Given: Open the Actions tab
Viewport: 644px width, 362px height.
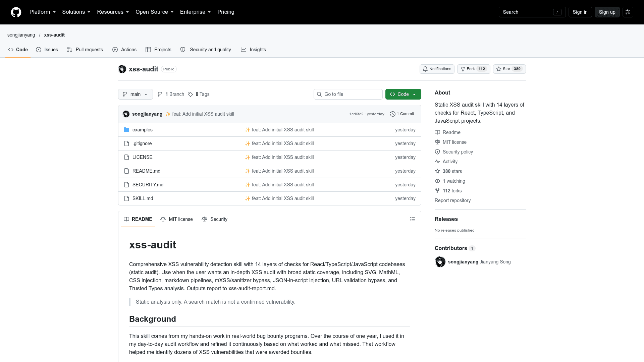Looking at the screenshot, I should pyautogui.click(x=124, y=50).
